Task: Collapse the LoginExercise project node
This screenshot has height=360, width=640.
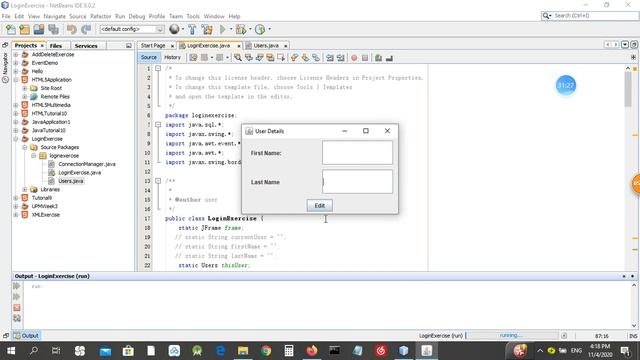Action: click(x=16, y=139)
